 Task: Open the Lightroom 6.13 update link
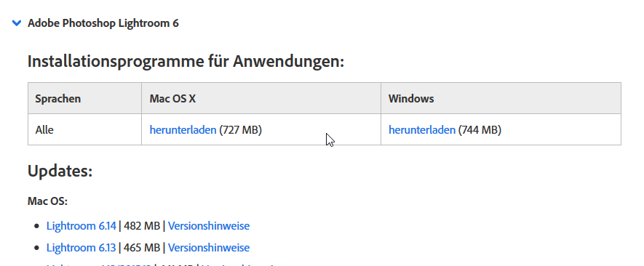(82, 248)
